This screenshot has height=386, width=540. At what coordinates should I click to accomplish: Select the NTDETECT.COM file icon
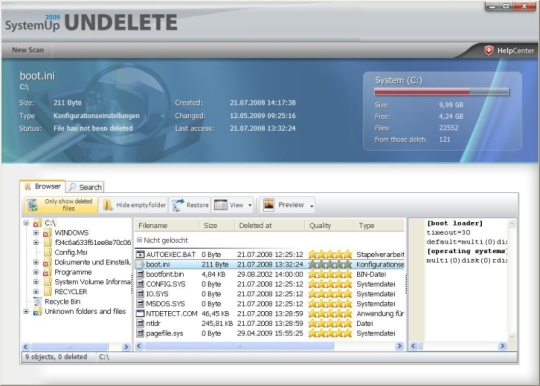coord(140,314)
